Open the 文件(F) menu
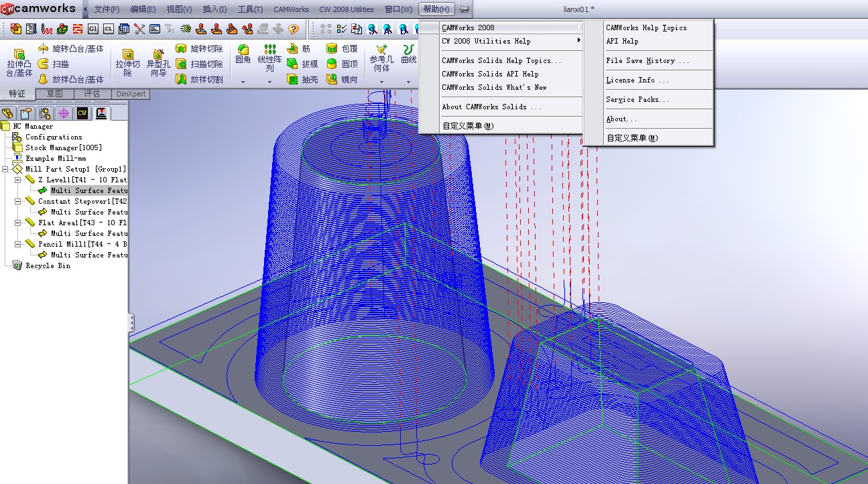 click(107, 9)
